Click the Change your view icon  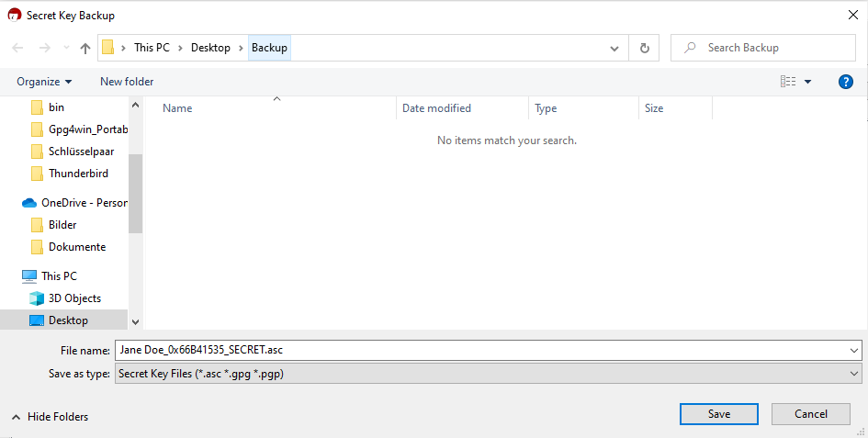tap(788, 82)
